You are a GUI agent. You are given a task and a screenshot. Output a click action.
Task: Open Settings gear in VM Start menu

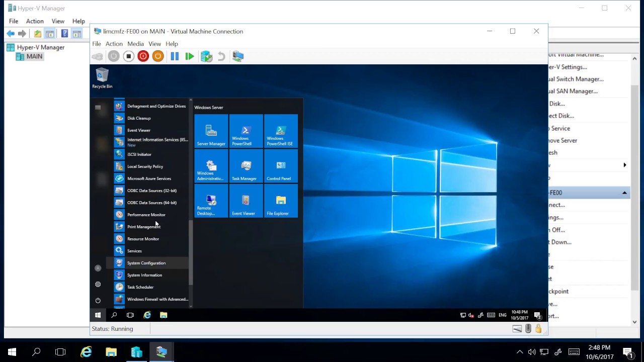click(98, 284)
